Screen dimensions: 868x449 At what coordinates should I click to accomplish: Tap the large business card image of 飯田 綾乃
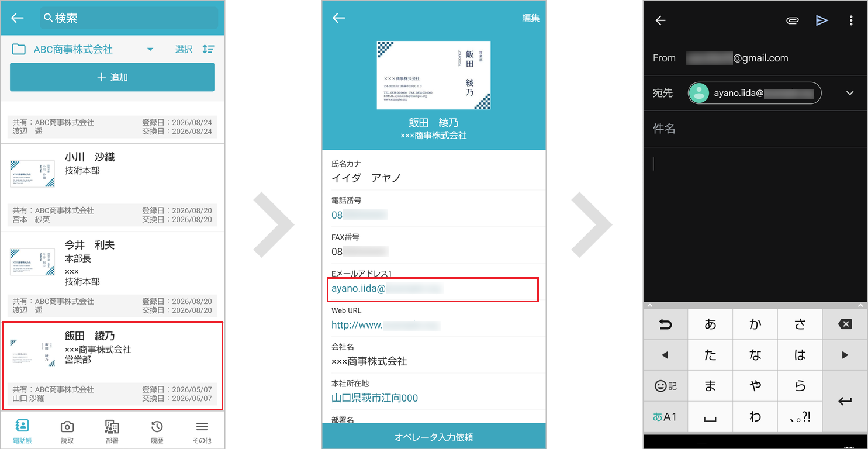coord(434,75)
